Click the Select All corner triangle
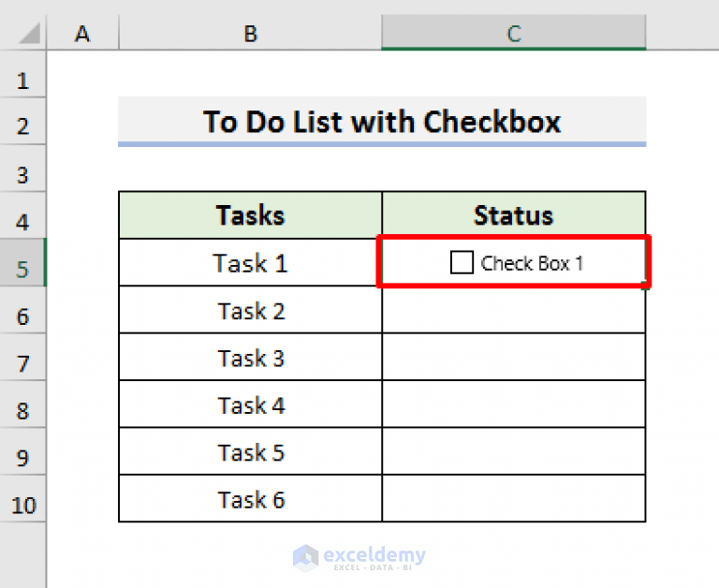The image size is (719, 588). pos(29,34)
